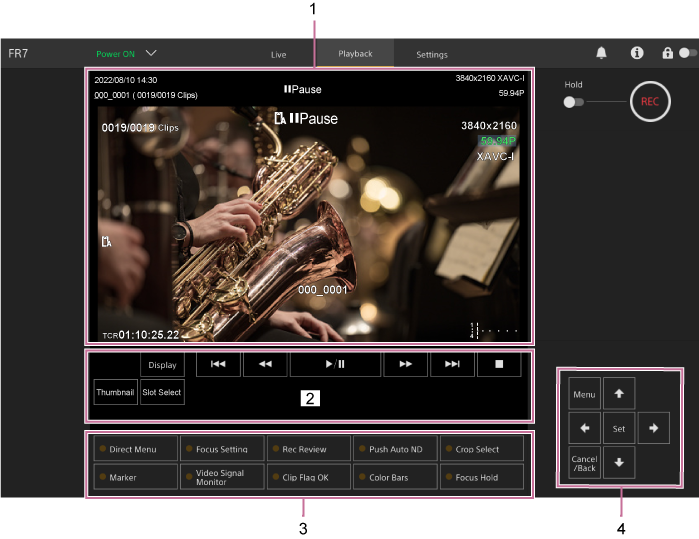This screenshot has height=539, width=699.
Task: Expand the Power ON dropdown
Action: [151, 53]
